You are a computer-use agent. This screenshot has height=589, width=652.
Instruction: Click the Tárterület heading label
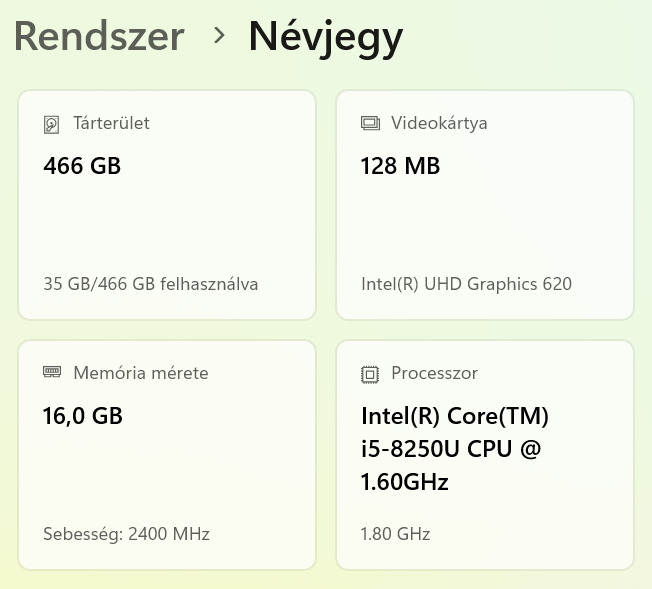[x=111, y=124]
